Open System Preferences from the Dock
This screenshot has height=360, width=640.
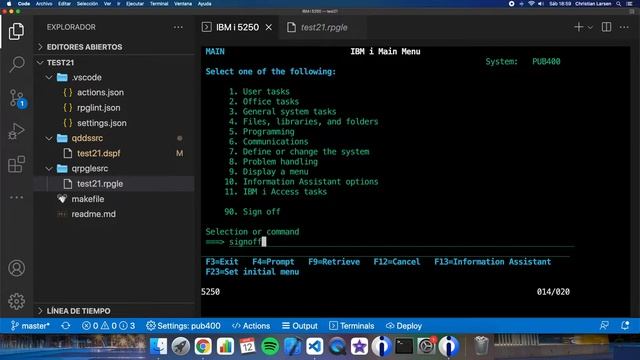pos(427,346)
